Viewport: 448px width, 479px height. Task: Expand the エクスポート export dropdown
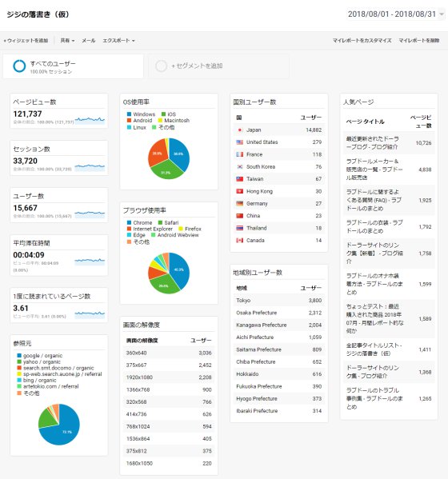click(x=118, y=40)
